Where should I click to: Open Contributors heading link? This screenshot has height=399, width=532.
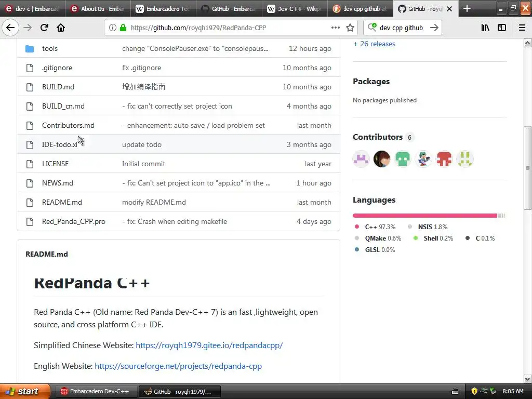click(x=378, y=137)
